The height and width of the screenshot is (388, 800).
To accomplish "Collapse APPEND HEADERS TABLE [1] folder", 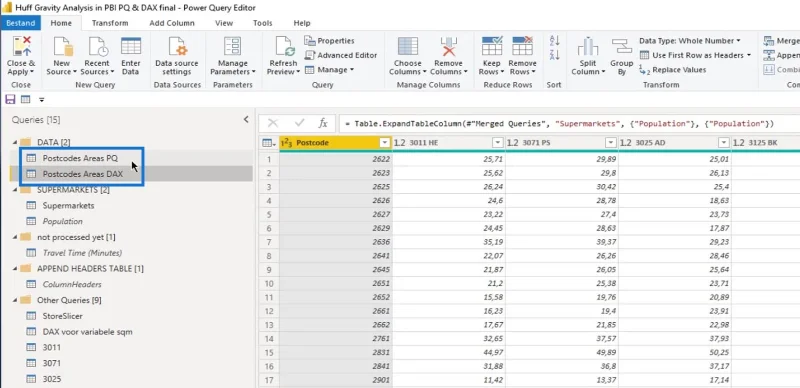I will click(14, 269).
